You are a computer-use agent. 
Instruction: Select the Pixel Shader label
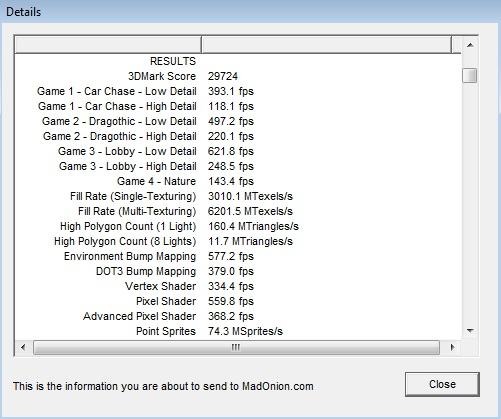tap(166, 301)
